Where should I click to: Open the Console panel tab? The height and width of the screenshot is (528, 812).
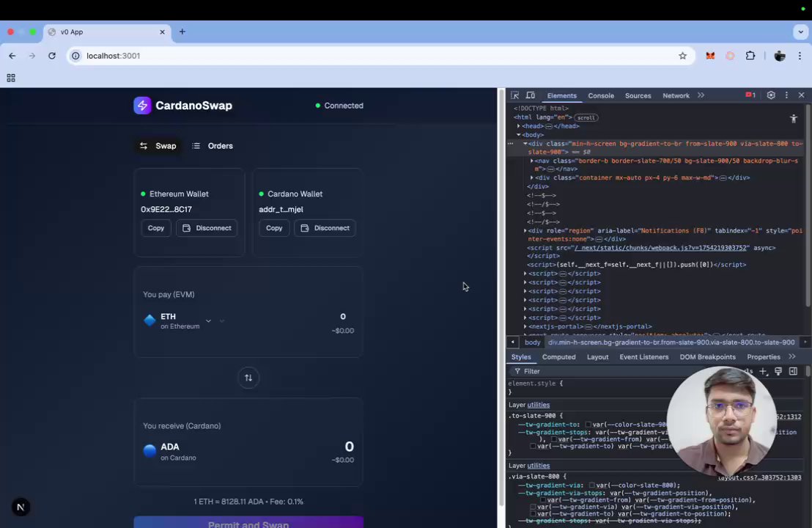601,96
